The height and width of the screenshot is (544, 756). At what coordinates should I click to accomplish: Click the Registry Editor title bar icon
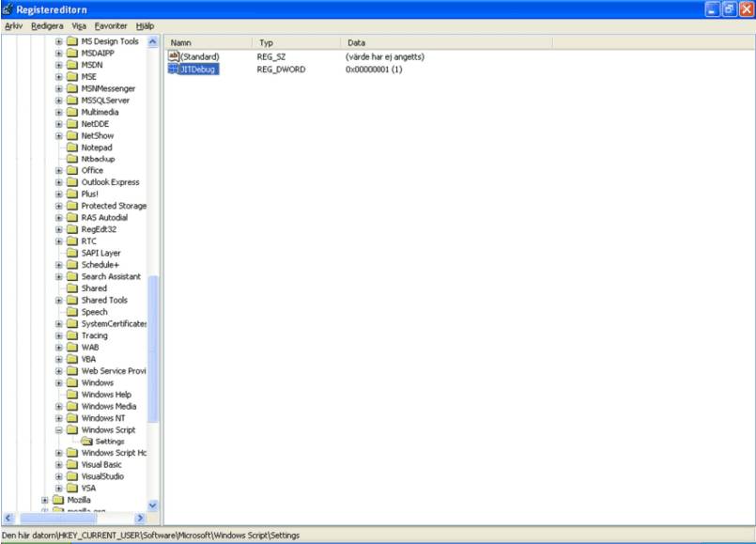8,8
